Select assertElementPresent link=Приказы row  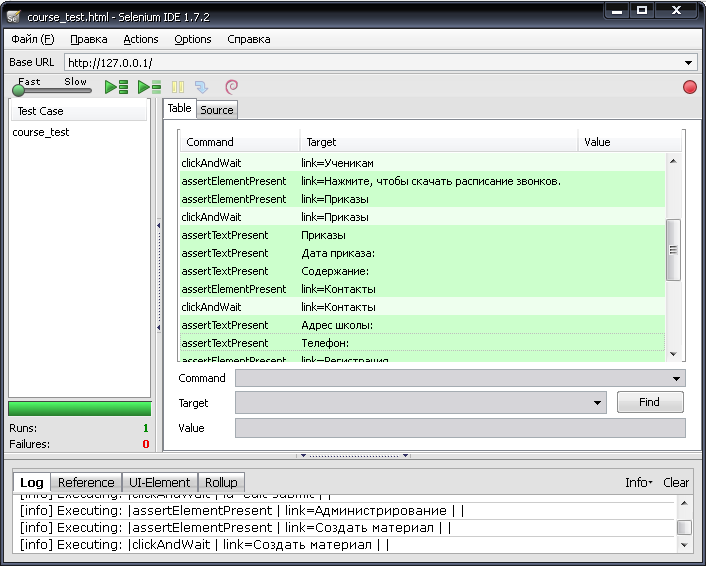pyautogui.click(x=422, y=199)
